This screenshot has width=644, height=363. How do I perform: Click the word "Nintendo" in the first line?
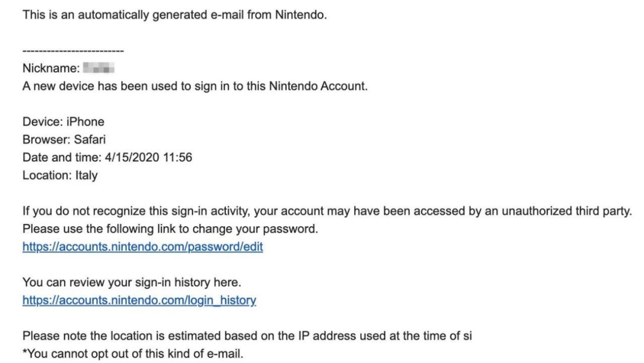302,15
